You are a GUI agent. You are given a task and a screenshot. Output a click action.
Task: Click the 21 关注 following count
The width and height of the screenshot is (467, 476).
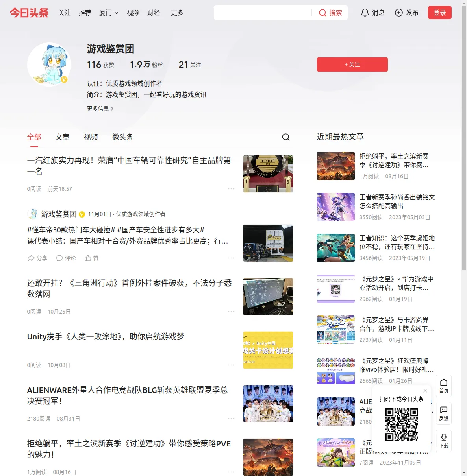tap(190, 65)
